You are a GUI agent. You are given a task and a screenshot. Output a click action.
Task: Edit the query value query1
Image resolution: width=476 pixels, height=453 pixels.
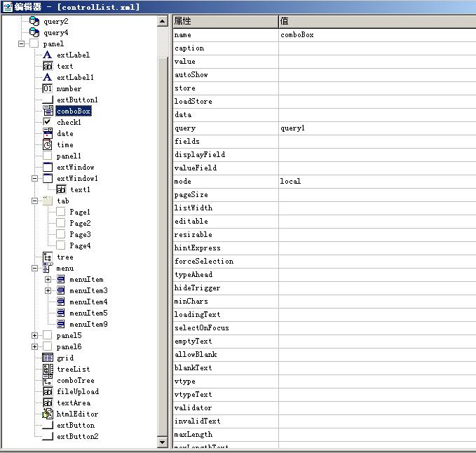point(377,128)
